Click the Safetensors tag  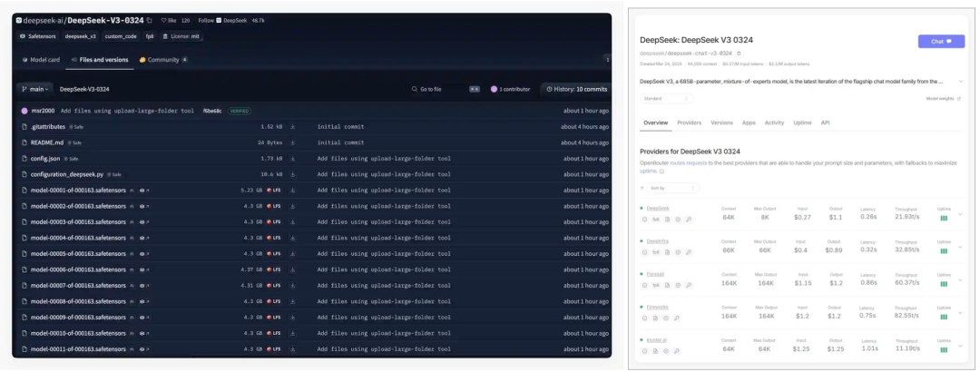point(38,36)
